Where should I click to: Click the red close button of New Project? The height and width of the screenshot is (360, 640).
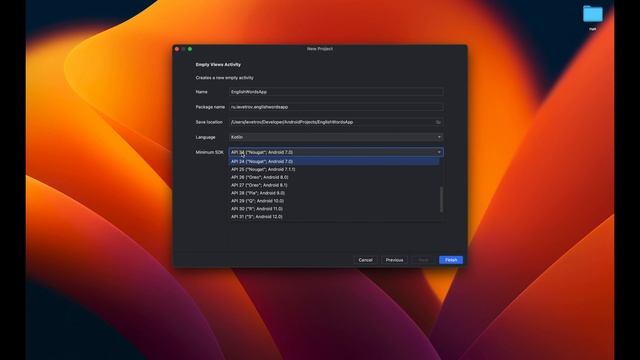177,49
